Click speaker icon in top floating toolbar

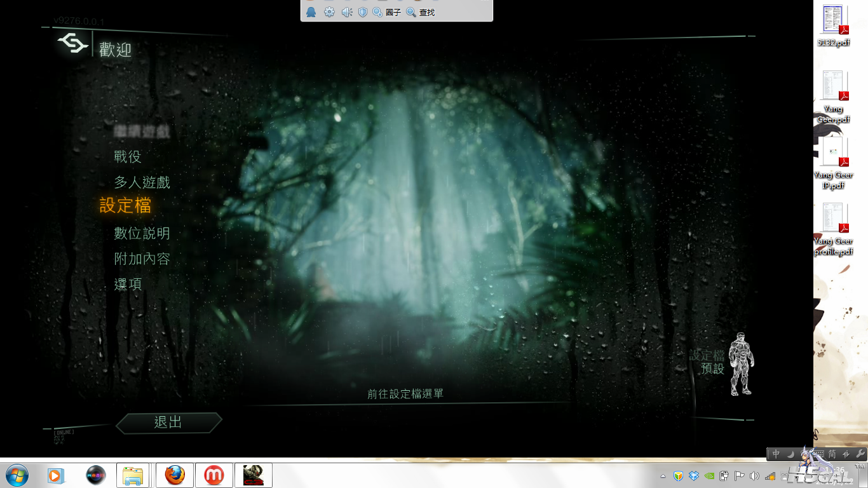pos(346,12)
